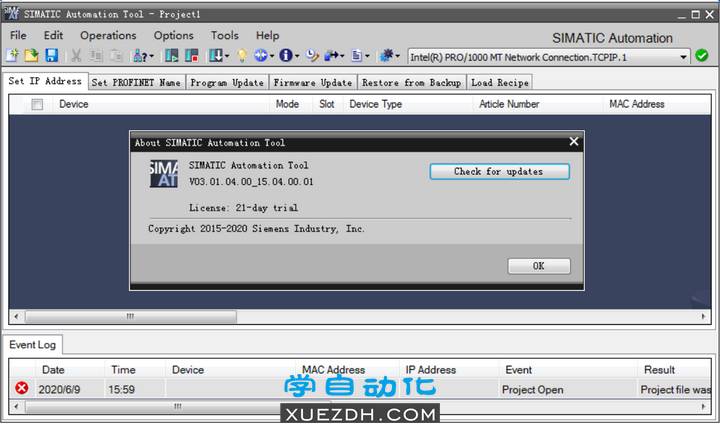Open the Help menu
Image resolution: width=720 pixels, height=424 pixels.
[267, 35]
